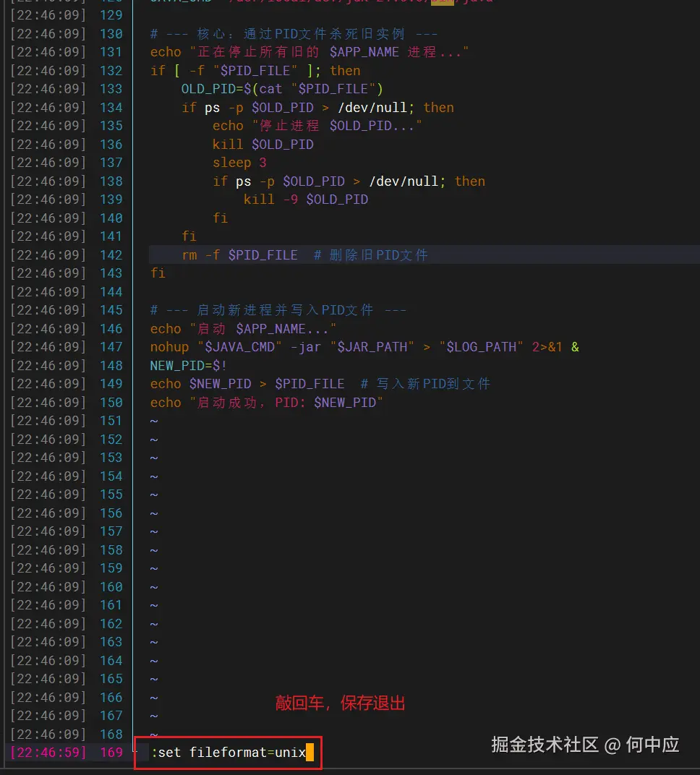Click the orange cursor block after "unix"
Screen dimensions: 700x775
310,752
